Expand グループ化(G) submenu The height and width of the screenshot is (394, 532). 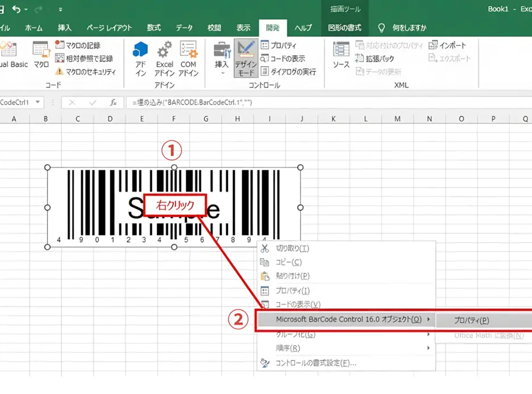click(x=346, y=334)
